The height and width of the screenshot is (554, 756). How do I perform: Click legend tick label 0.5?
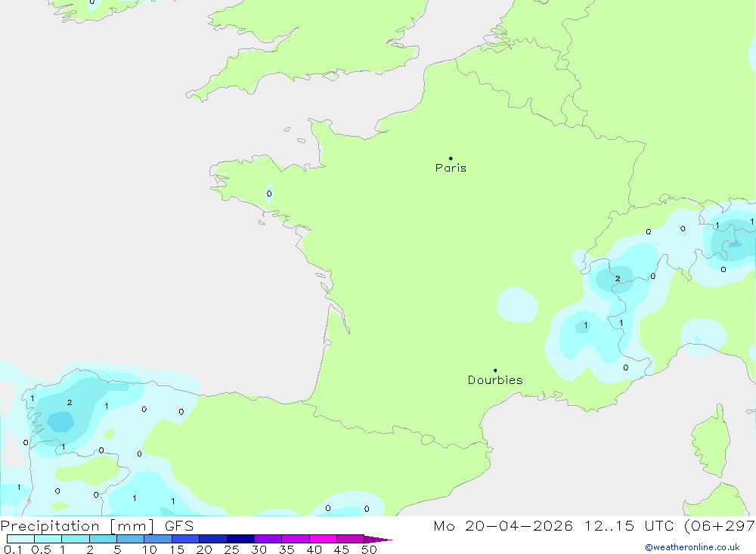[41, 549]
